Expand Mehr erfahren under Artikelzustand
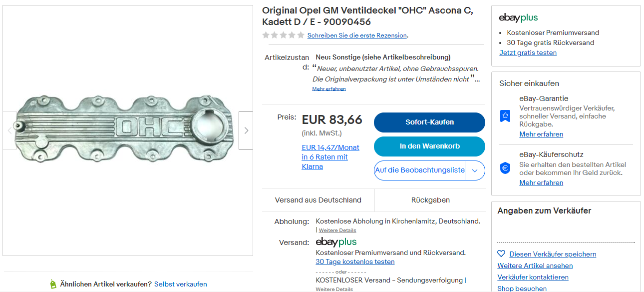The height and width of the screenshot is (292, 644). (x=329, y=89)
